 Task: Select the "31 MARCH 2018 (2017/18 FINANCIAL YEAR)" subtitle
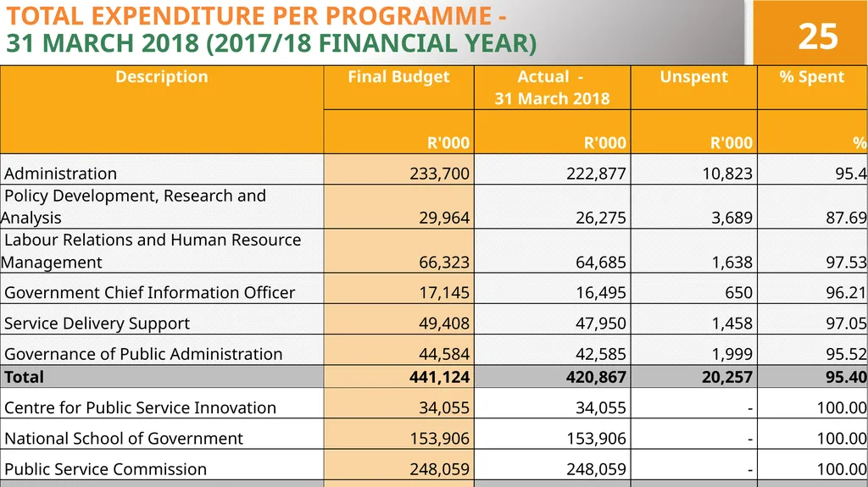[271, 44]
